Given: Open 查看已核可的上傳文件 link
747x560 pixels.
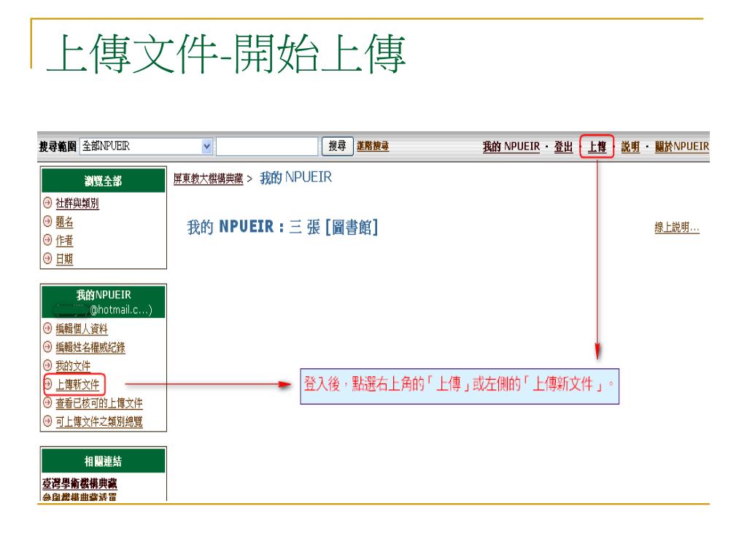Looking at the screenshot, I should 99,402.
